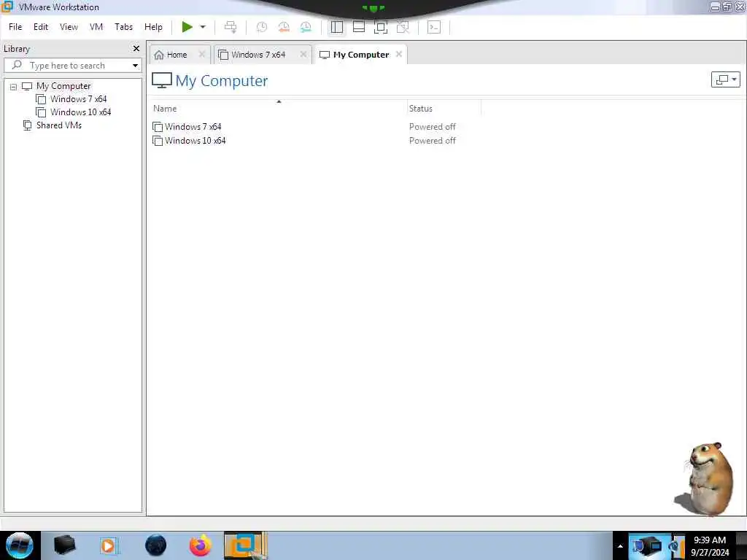This screenshot has height=560, width=747.
Task: Open the File menu
Action: (15, 27)
